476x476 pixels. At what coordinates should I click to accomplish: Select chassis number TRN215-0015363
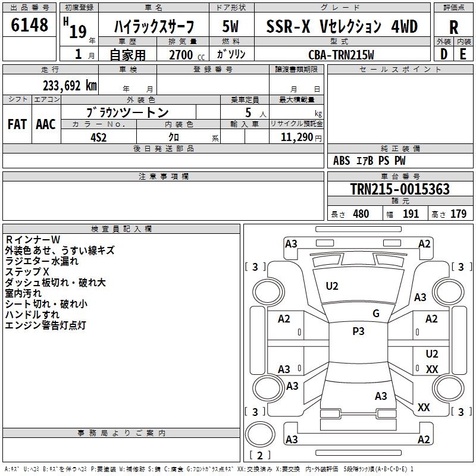tap(399, 189)
